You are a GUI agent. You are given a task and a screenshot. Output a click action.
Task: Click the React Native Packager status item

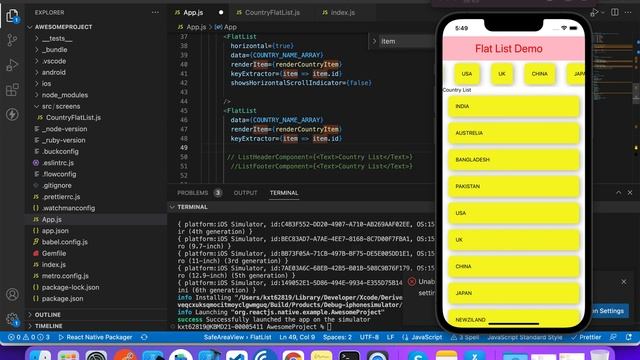click(x=96, y=337)
